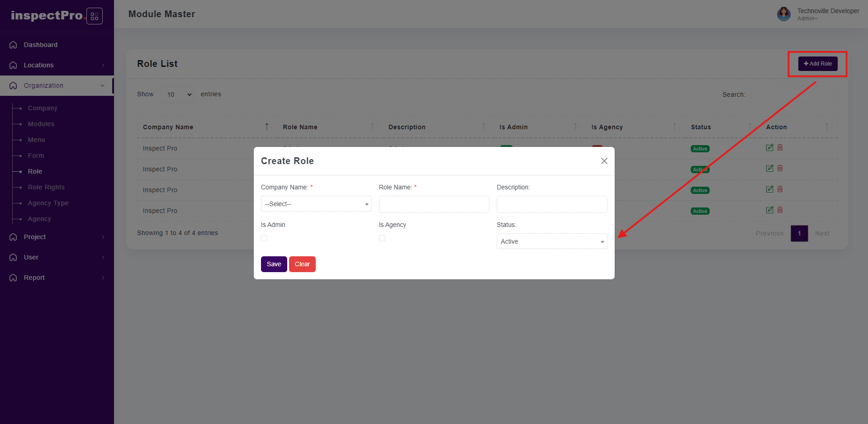Select Agency Type sidebar item
Screen dimensions: 868x424
coord(48,203)
